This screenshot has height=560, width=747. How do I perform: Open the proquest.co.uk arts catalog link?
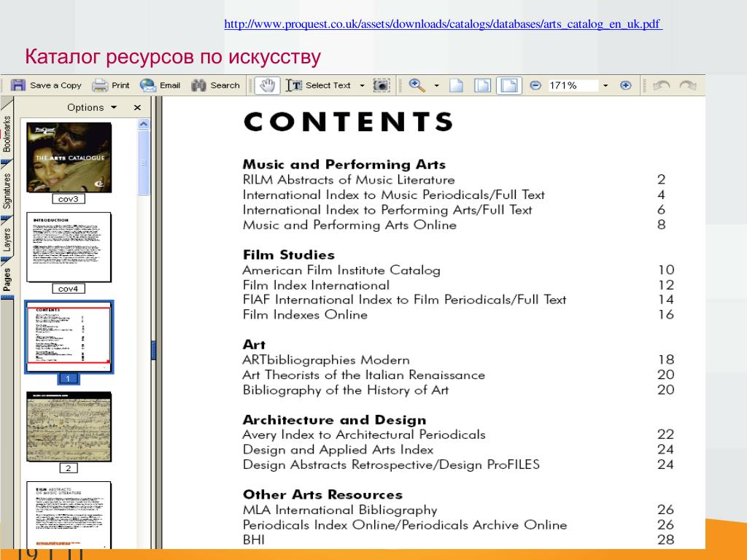[443, 24]
